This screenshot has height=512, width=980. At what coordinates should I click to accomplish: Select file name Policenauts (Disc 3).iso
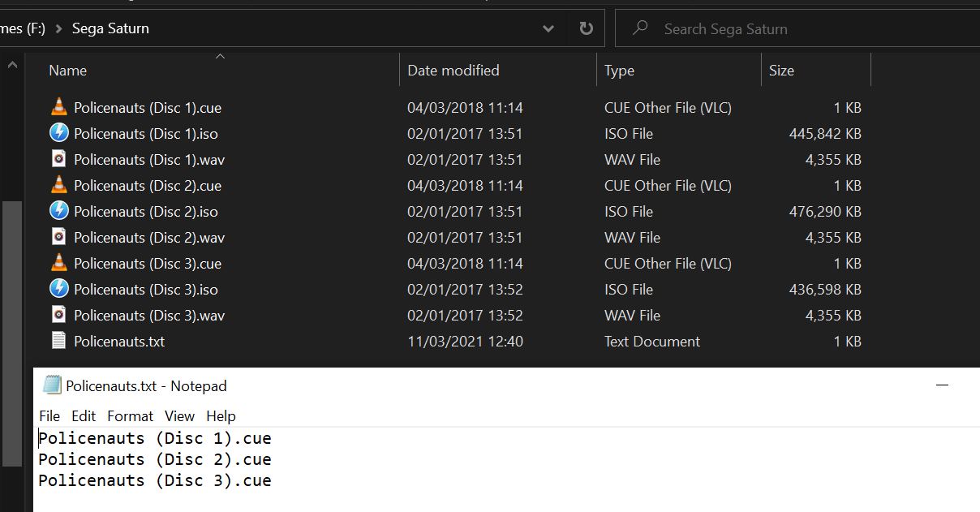[x=146, y=289]
